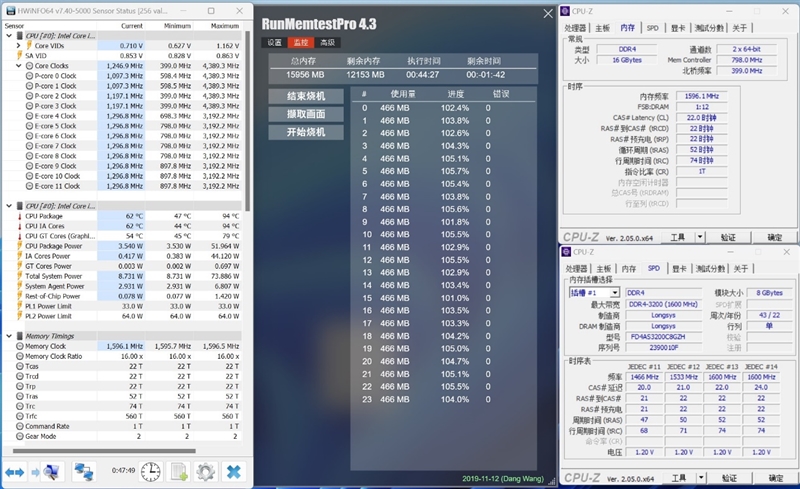Open the 高级 tab in RunMemtestPro
The image size is (800, 489).
[x=328, y=43]
